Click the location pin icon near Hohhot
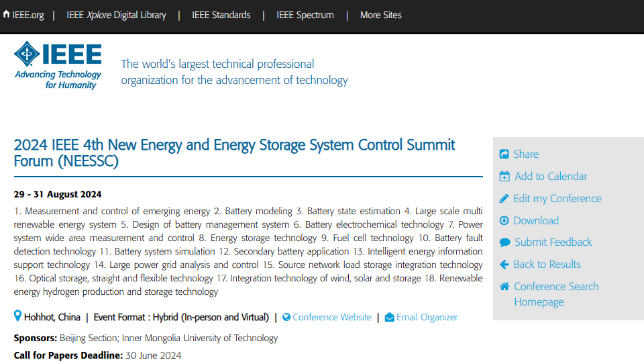Image resolution: width=644 pixels, height=364 pixels. [x=18, y=316]
